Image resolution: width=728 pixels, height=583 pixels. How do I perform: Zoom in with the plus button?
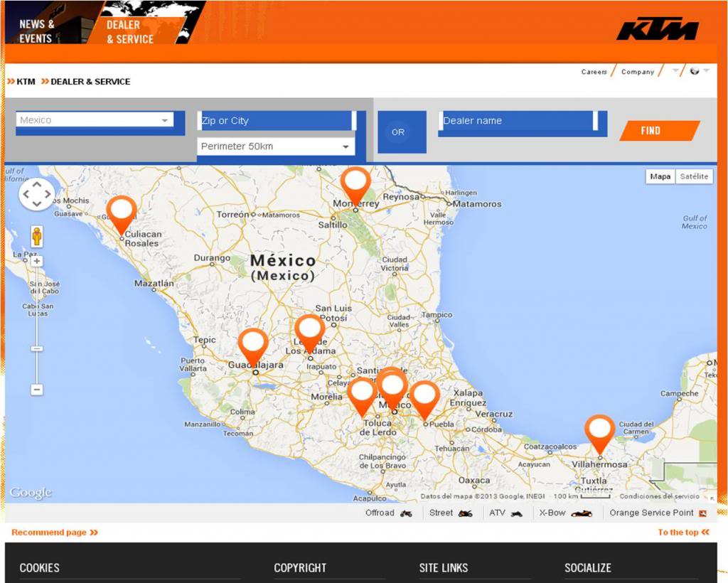[x=37, y=262]
